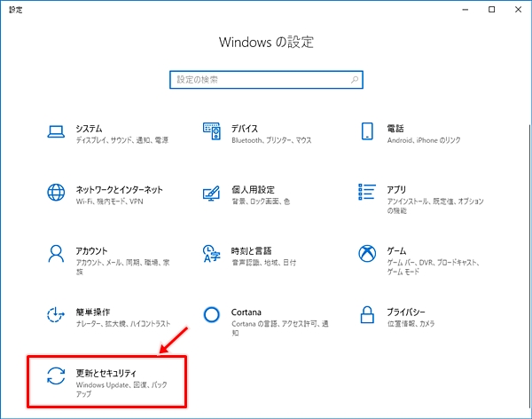Open the プライバシー category title
The height and width of the screenshot is (419, 532).
tap(406, 312)
